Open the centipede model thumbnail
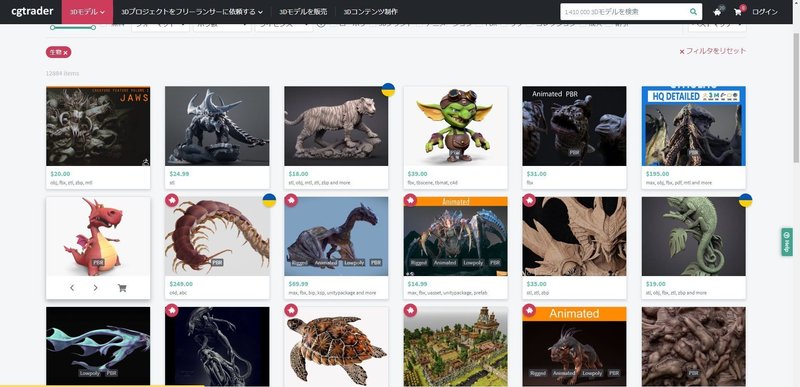Screen dimensions: 800x387 [217, 237]
